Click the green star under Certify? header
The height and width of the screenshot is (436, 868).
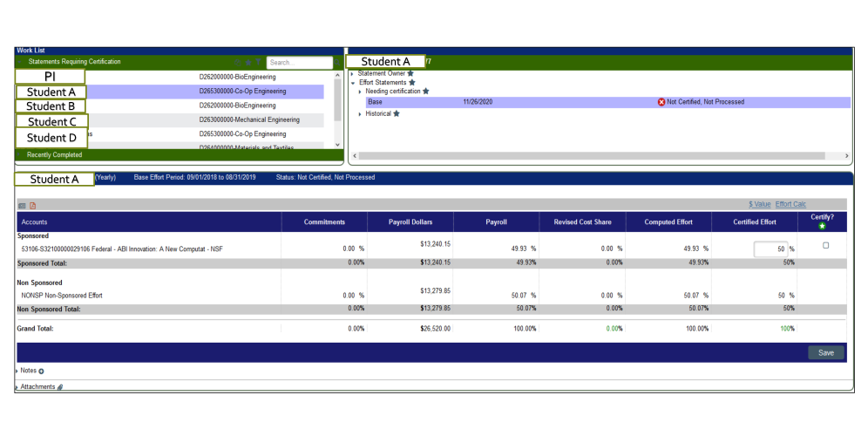pos(822,226)
